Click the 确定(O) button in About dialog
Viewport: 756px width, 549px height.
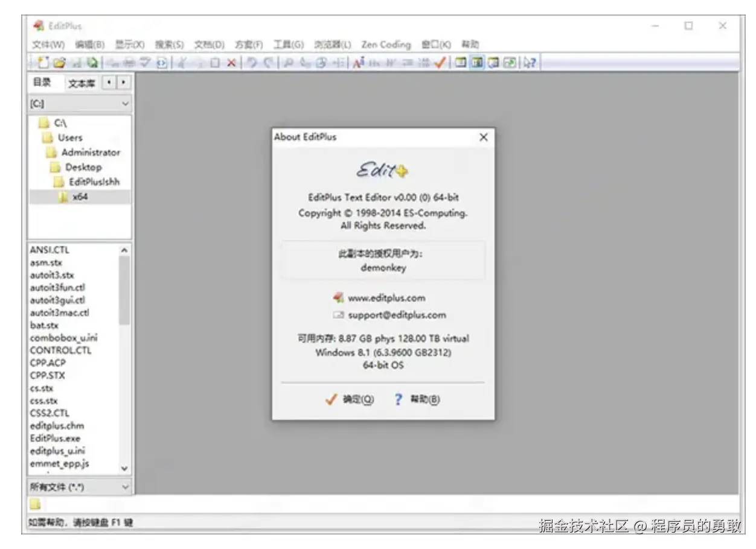click(x=350, y=399)
